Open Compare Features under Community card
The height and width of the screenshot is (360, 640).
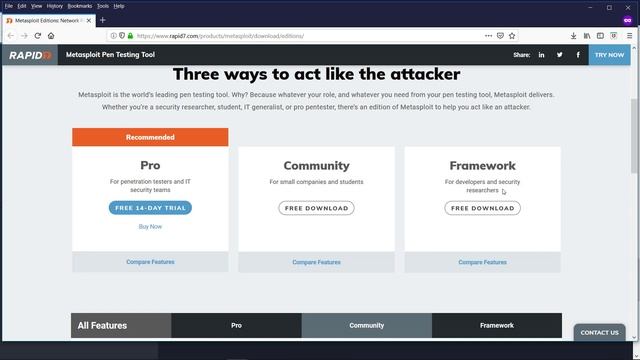[316, 262]
